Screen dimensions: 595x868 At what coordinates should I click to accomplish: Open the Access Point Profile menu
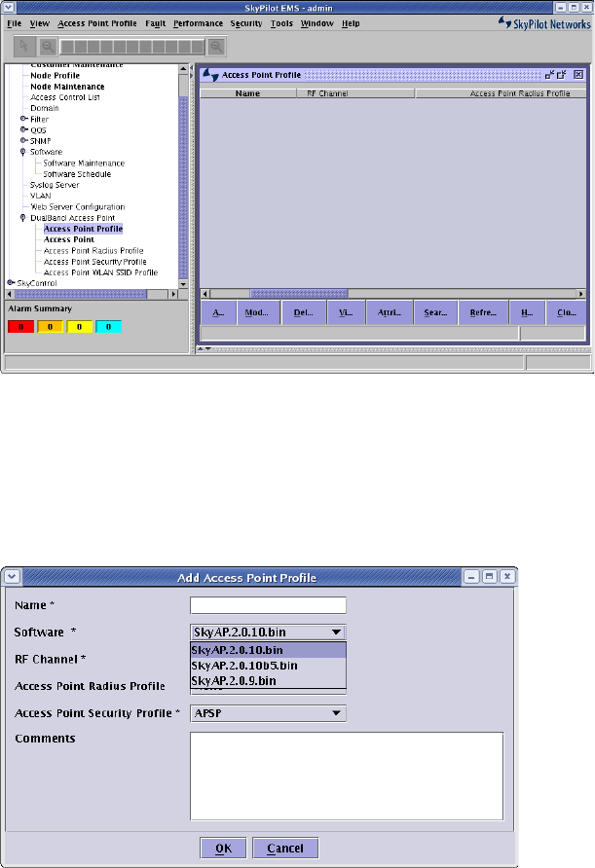point(97,23)
